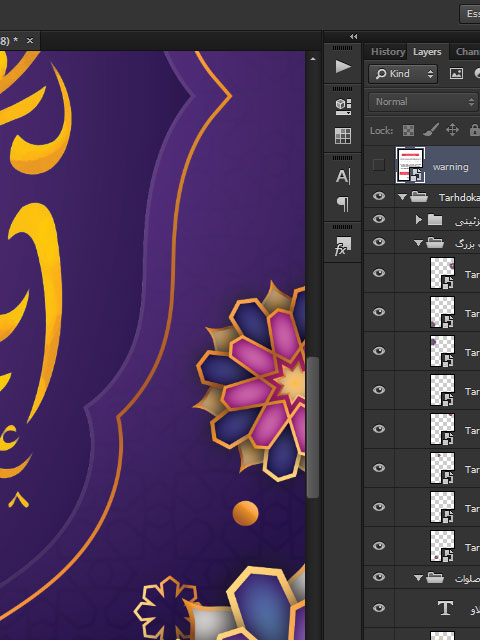Click the lock position move icon
Screen dimensions: 480x640
click(452, 130)
